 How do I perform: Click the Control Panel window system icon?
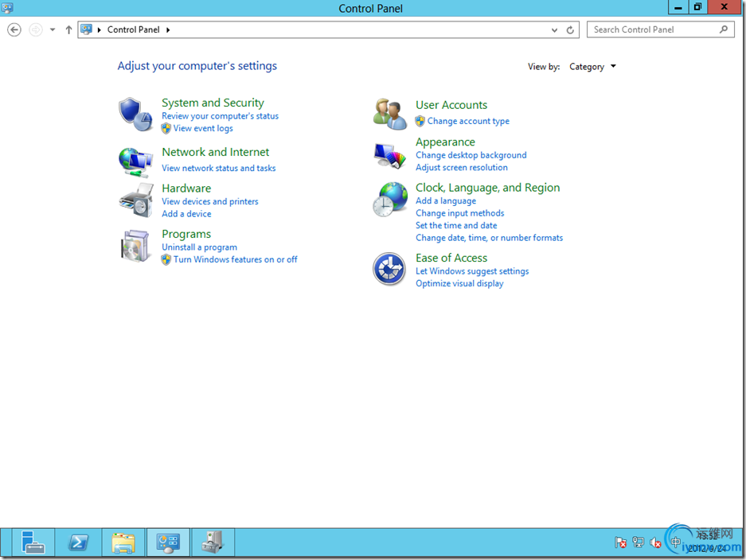click(7, 8)
